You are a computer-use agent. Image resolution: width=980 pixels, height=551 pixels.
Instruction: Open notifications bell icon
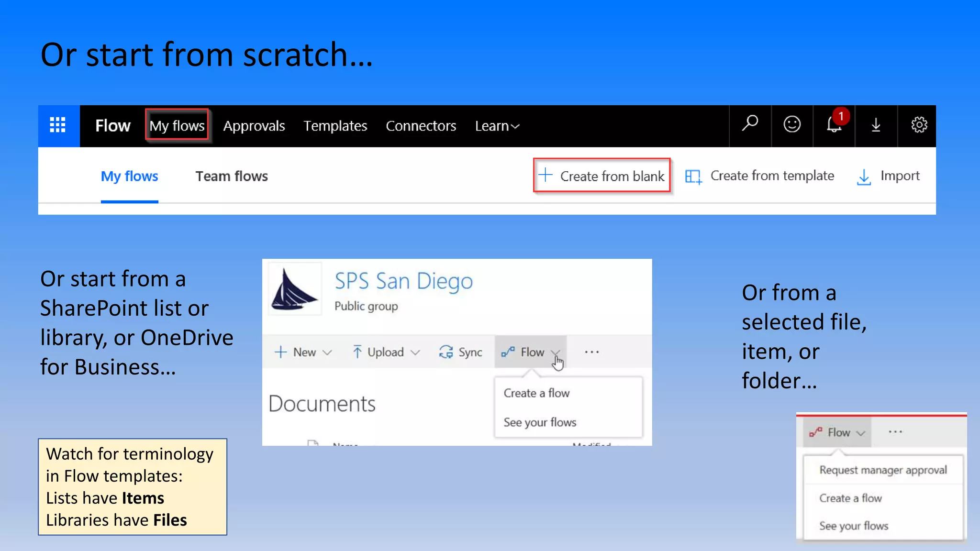point(834,124)
